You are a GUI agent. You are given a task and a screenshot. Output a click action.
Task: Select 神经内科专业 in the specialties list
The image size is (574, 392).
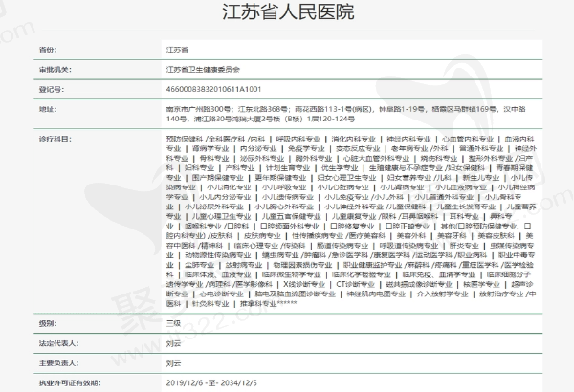pos(408,139)
